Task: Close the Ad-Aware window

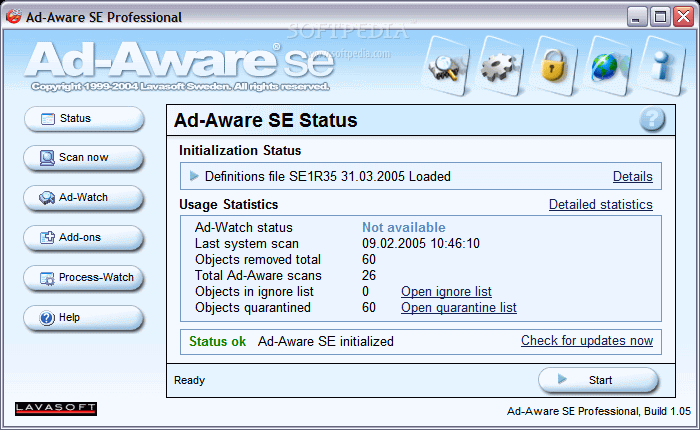Action: click(683, 17)
